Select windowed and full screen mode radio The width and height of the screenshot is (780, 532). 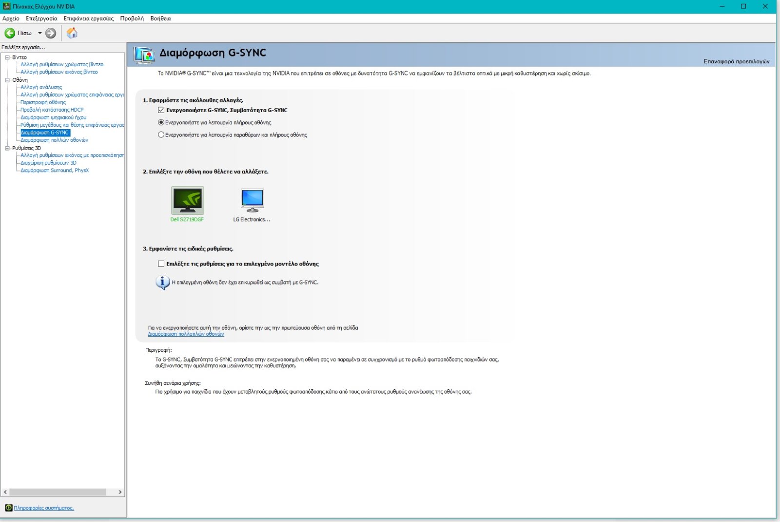tap(161, 134)
